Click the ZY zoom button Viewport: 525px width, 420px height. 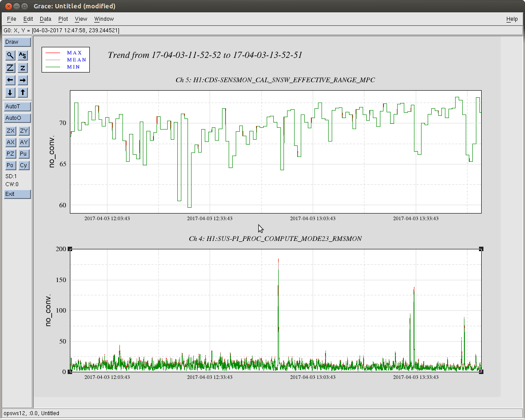23,131
